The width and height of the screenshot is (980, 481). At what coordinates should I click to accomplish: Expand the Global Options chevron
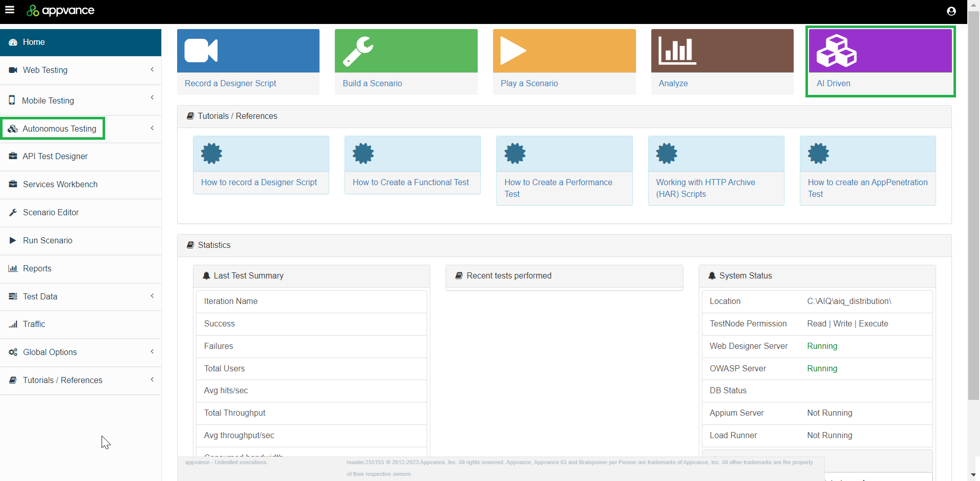click(152, 351)
